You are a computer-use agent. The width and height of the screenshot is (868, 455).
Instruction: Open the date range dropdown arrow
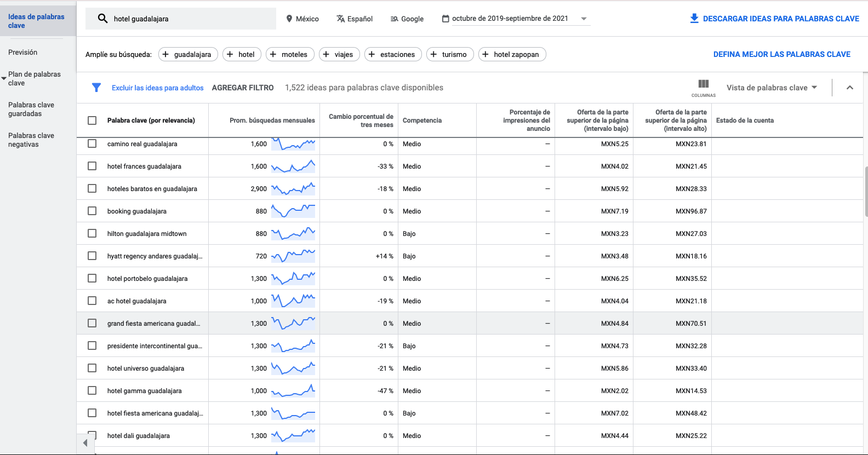584,19
